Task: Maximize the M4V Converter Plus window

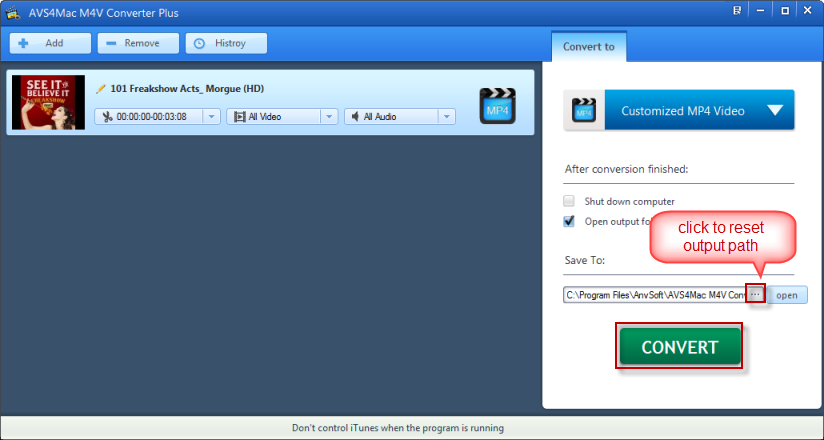Action: [x=785, y=11]
